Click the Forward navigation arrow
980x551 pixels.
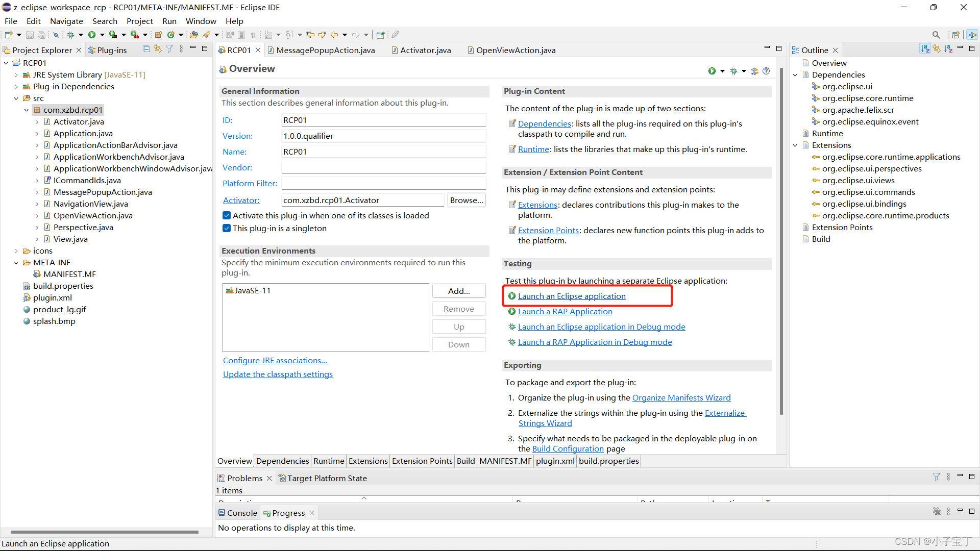356,35
